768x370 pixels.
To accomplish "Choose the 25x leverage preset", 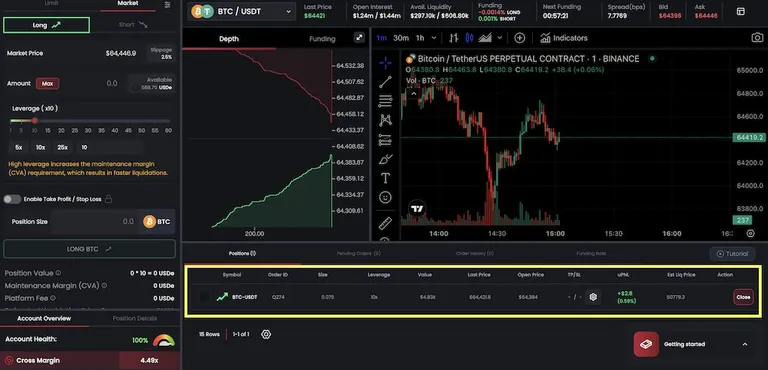I will click(62, 147).
